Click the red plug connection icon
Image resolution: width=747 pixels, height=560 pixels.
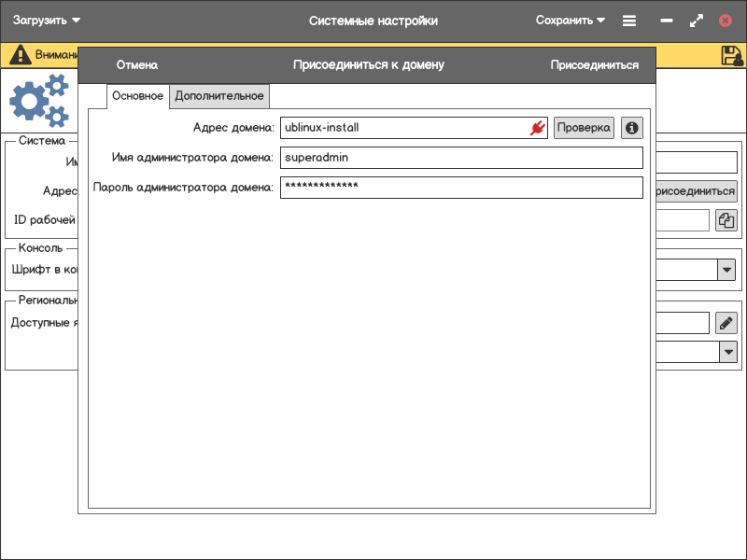pyautogui.click(x=537, y=128)
